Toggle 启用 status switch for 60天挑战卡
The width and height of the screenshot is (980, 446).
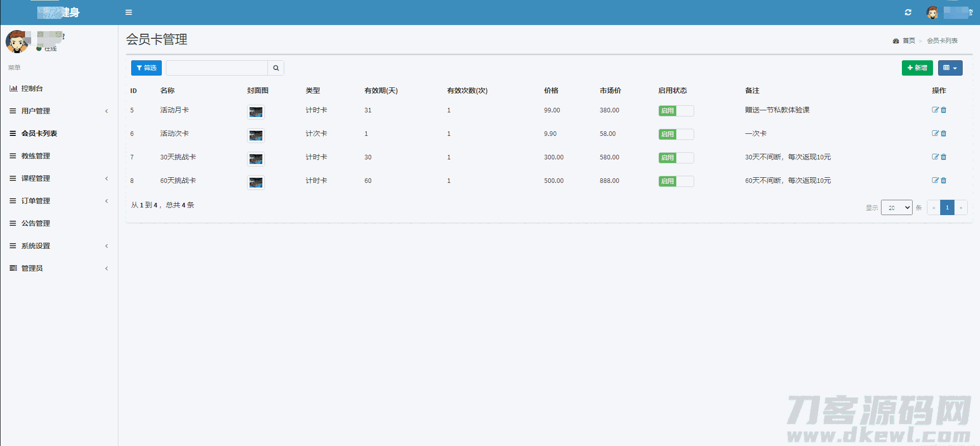pos(676,181)
